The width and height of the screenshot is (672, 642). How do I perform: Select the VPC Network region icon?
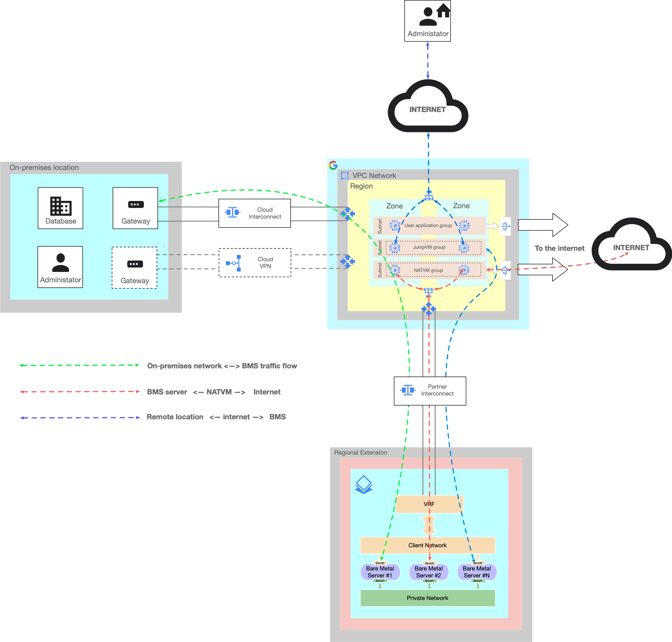click(344, 174)
